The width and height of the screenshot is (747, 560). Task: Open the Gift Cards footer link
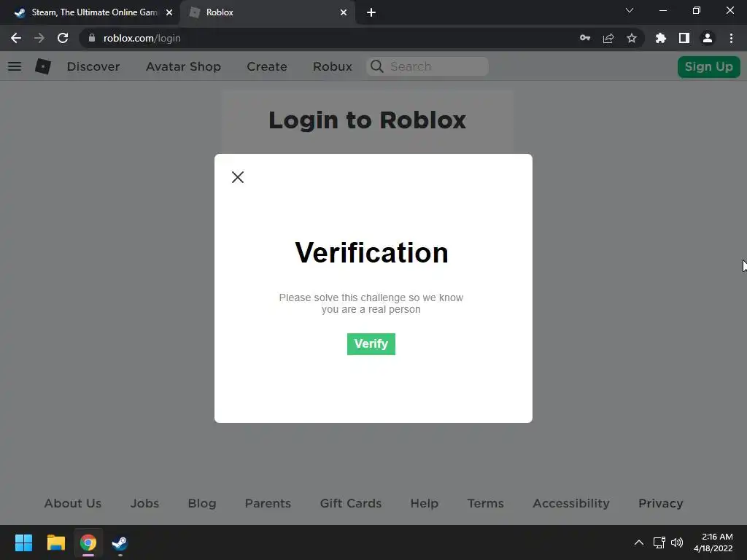click(x=351, y=503)
